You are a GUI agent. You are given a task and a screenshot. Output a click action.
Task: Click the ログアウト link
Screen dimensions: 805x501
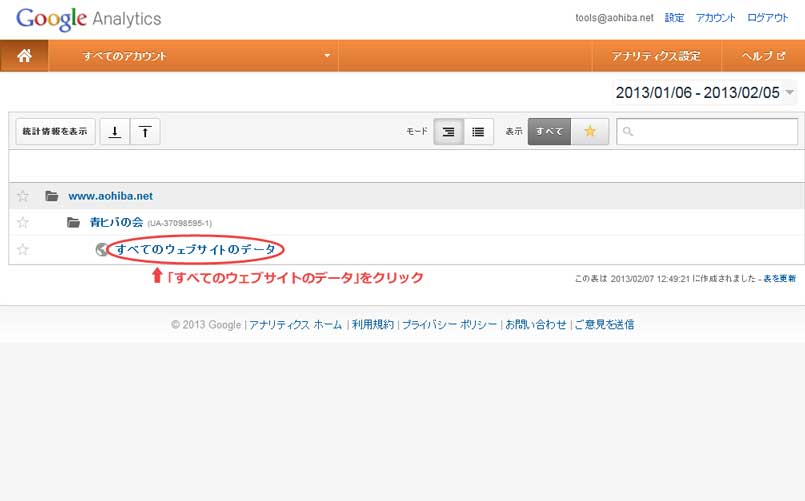768,18
